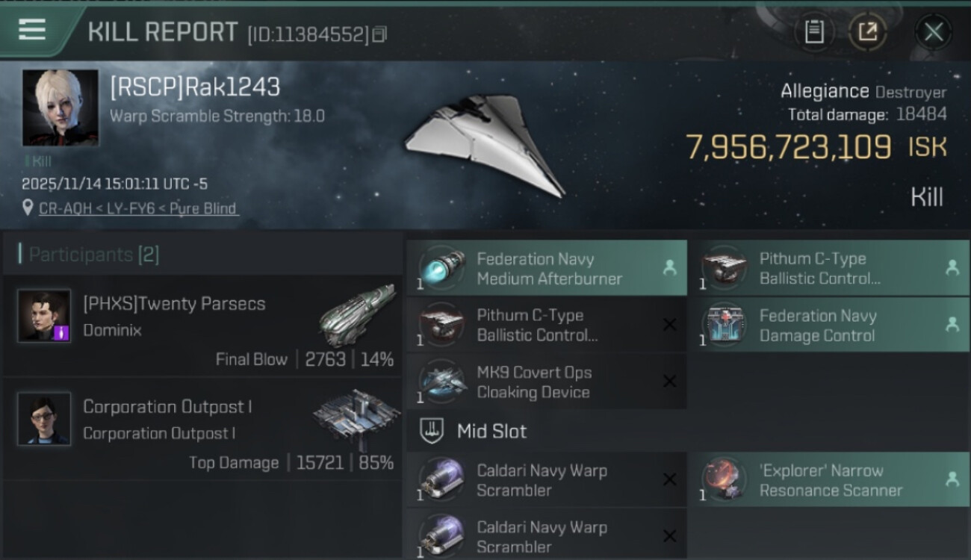Image resolution: width=971 pixels, height=560 pixels.
Task: Click the destroyed Allegiance ship image
Action: coord(484,146)
